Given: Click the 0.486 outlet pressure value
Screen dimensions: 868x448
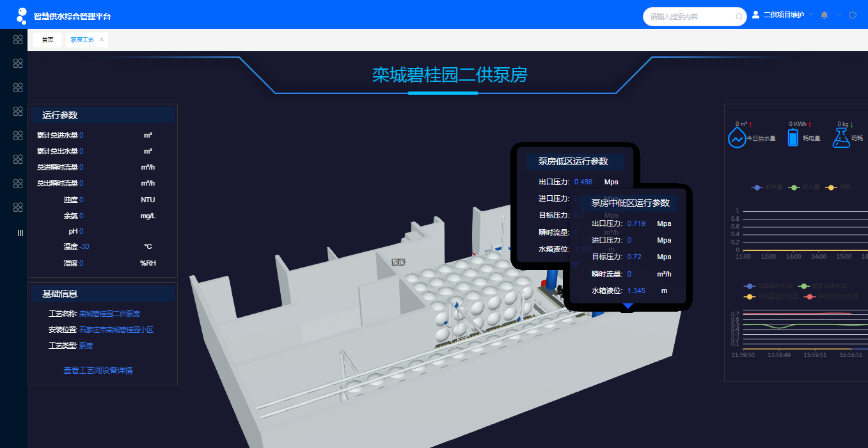Looking at the screenshot, I should [x=583, y=182].
